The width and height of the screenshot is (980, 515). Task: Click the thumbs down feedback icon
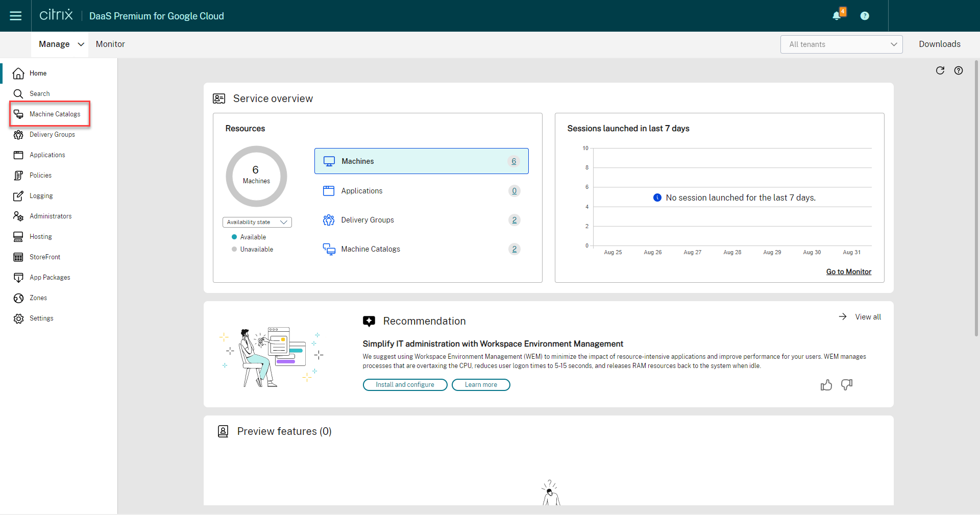847,385
